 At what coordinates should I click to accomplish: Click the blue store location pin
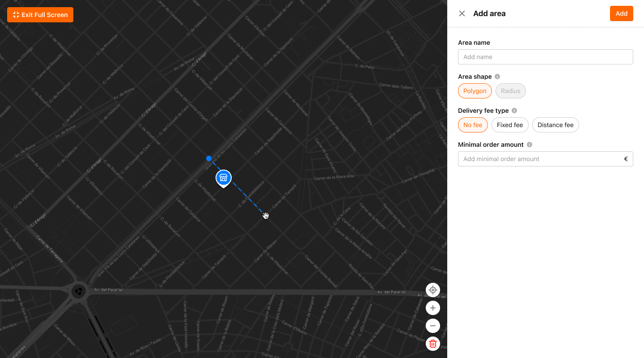[x=224, y=178]
